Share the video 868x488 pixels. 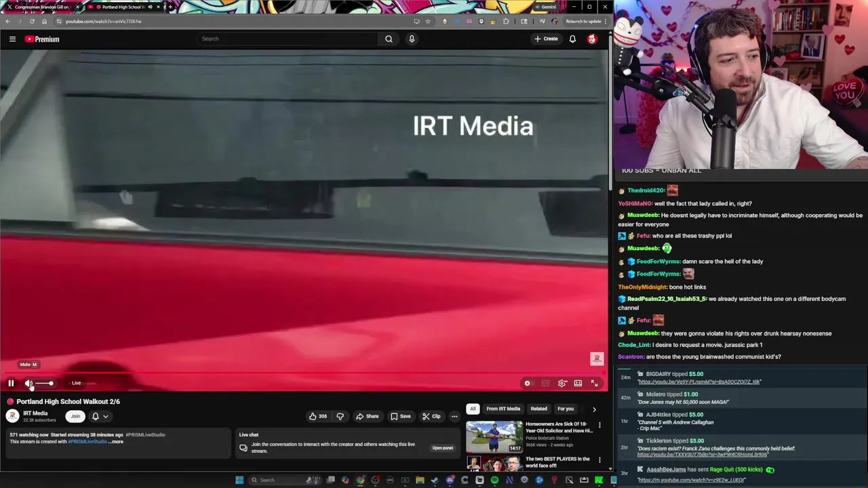pos(367,416)
